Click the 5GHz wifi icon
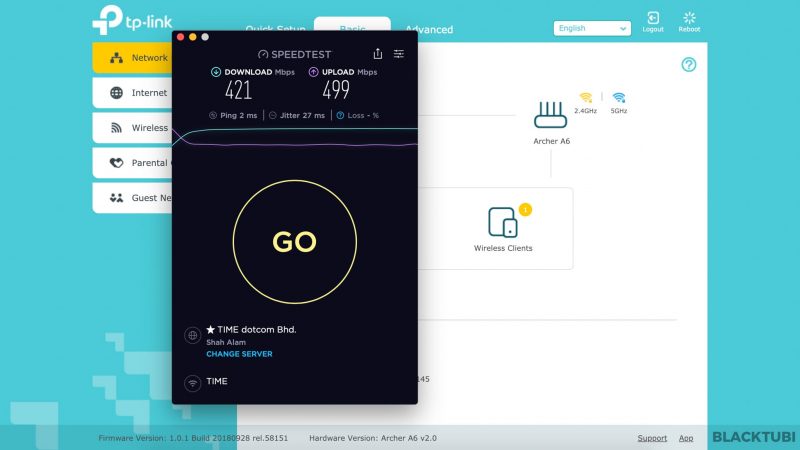Screen dimensions: 800x450 point(619,98)
